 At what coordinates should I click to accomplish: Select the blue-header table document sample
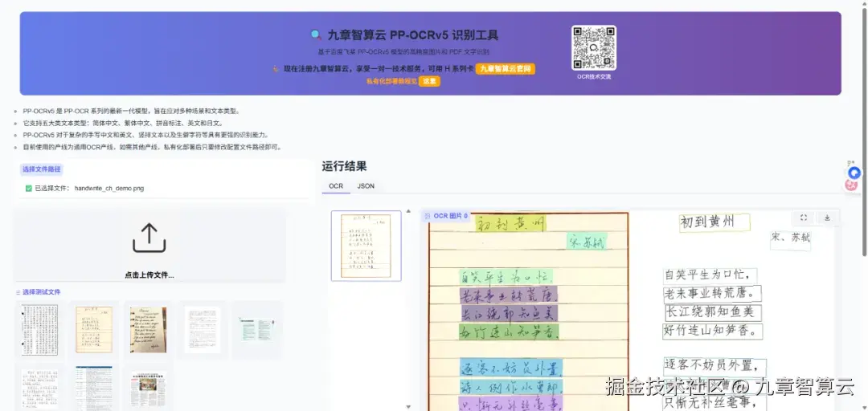coord(94,388)
